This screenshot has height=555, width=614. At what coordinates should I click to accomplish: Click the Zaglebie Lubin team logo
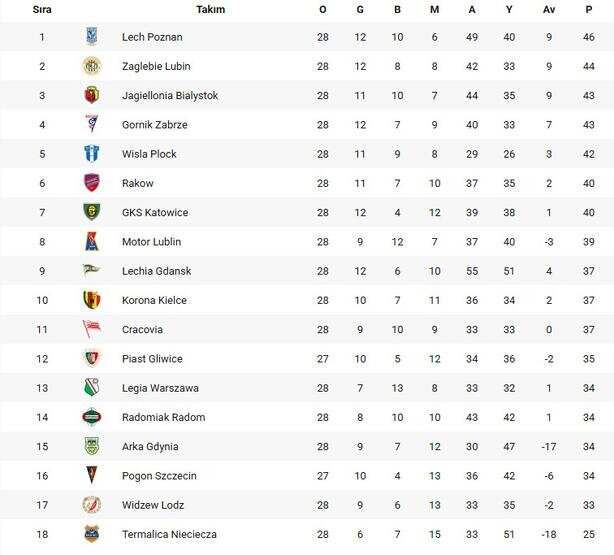click(92, 66)
